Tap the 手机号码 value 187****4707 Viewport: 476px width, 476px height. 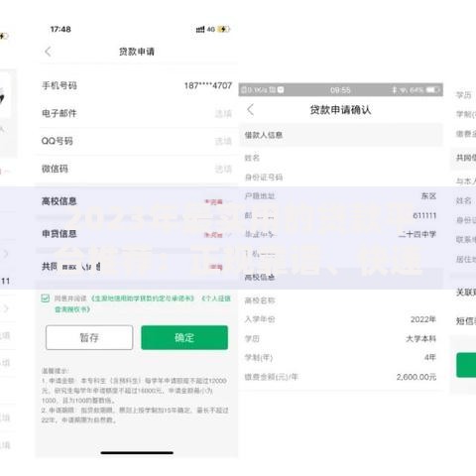pyautogui.click(x=208, y=85)
